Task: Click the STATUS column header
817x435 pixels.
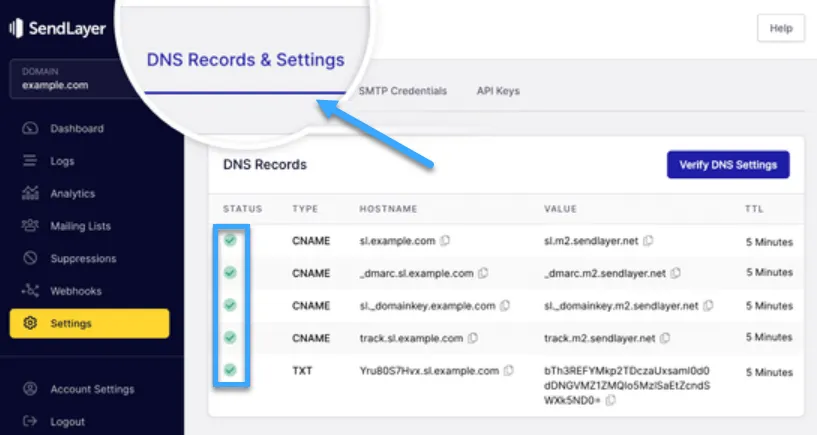Action: click(243, 209)
